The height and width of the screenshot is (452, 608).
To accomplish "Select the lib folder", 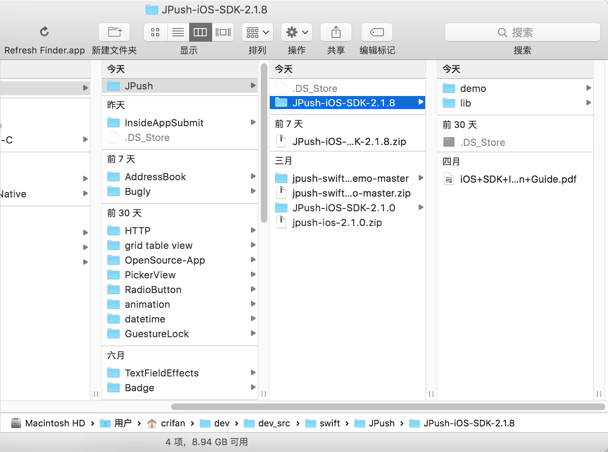I will (515, 103).
